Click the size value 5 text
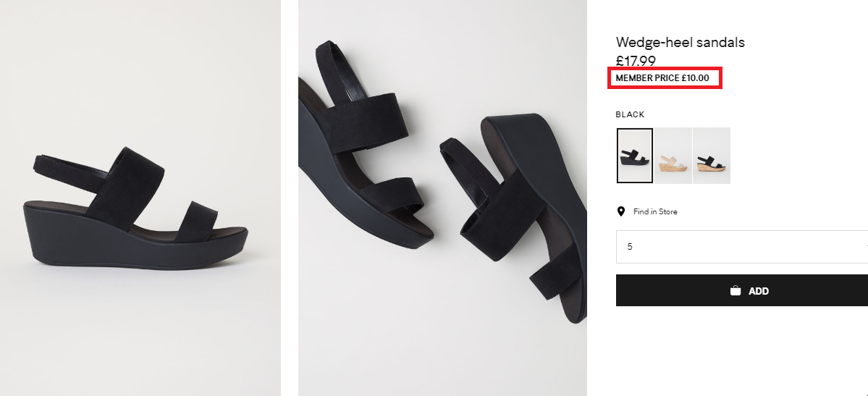 pos(630,247)
